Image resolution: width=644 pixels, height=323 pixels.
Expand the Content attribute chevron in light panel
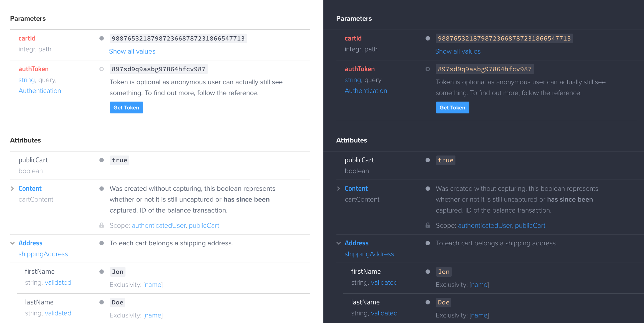(12, 189)
